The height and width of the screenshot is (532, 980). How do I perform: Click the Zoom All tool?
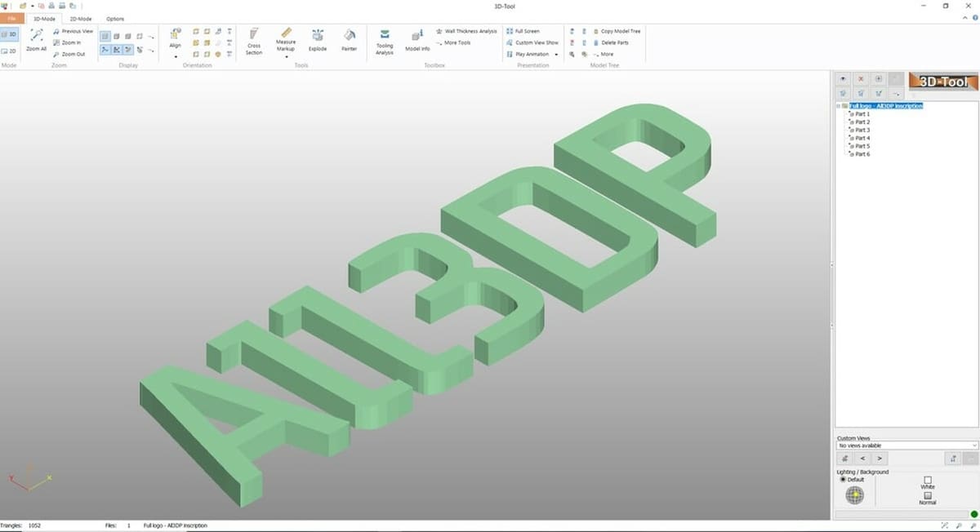36,39
